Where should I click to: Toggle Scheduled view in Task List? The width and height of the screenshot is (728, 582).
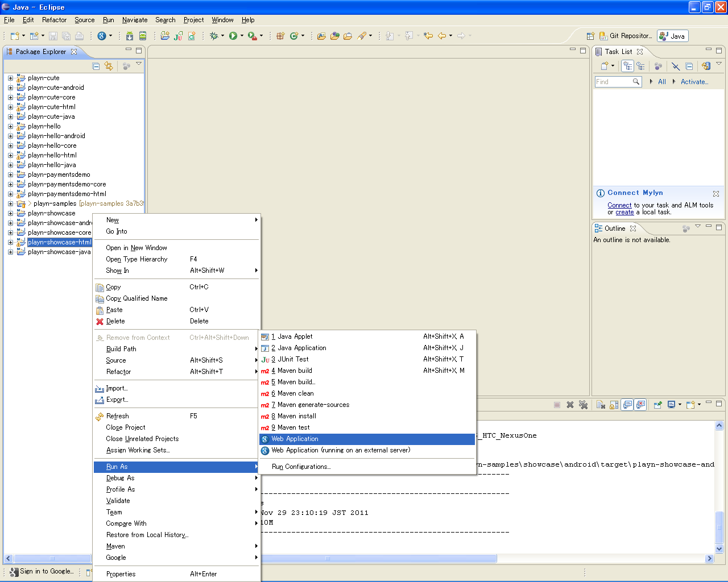click(x=641, y=66)
